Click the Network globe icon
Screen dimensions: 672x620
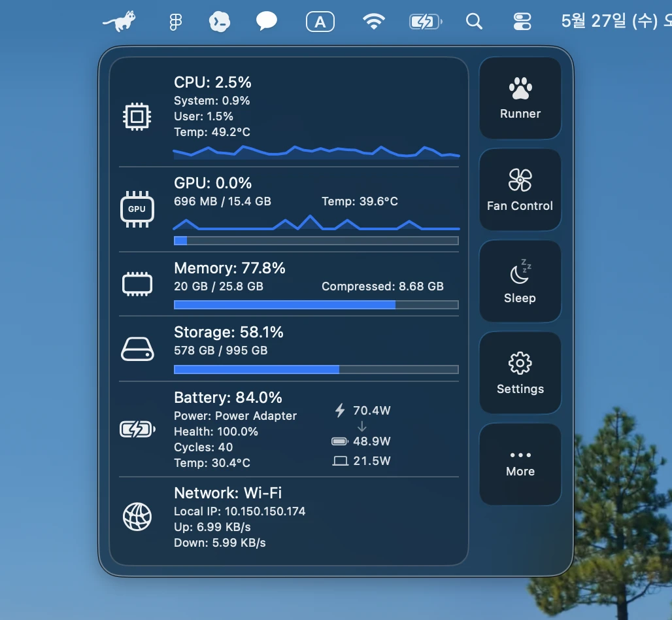(x=137, y=517)
